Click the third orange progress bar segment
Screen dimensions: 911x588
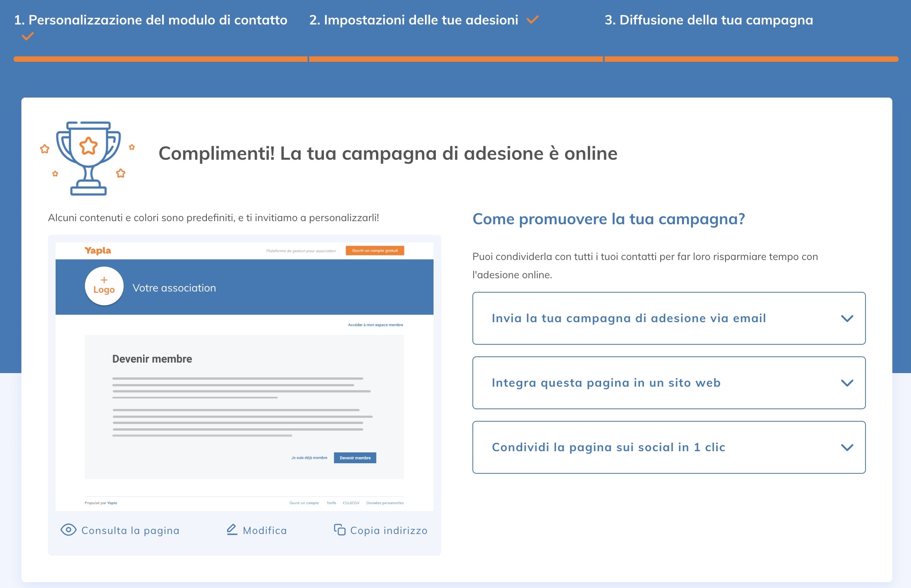[751, 59]
